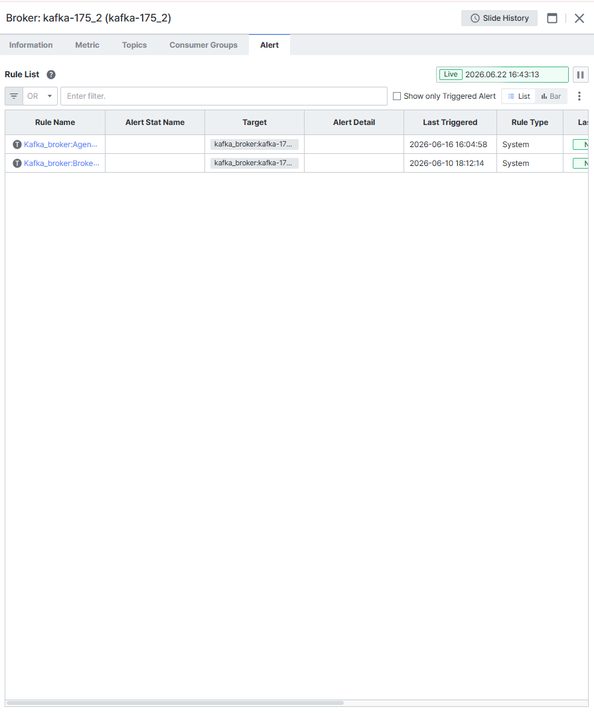
Task: Click the horizontal scrollbar at table bottom
Action: pos(175,703)
